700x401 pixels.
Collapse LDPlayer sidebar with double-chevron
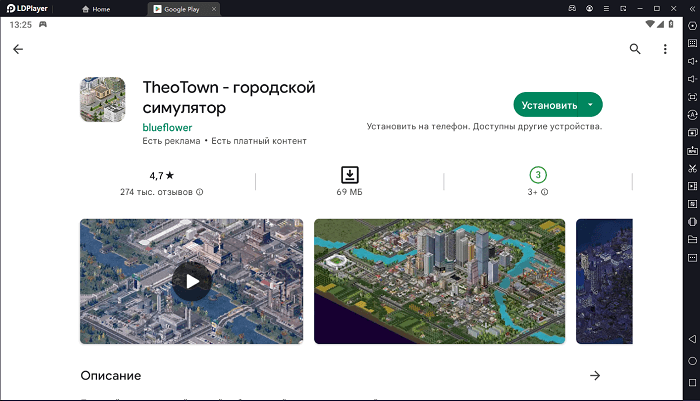tap(692, 8)
